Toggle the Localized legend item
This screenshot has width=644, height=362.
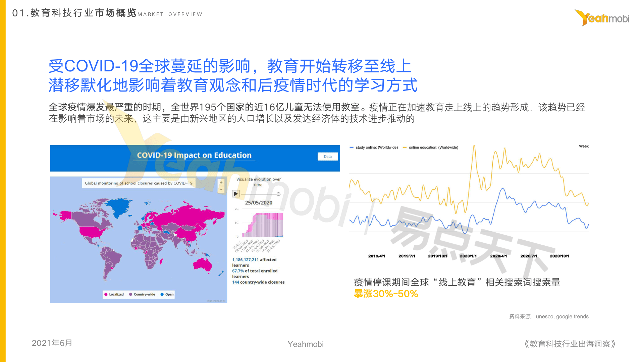(x=114, y=294)
